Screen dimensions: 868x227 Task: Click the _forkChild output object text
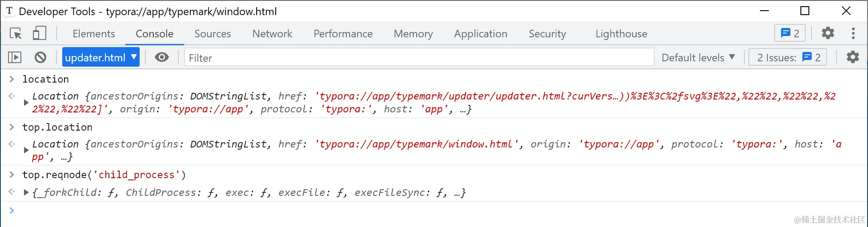[249, 192]
